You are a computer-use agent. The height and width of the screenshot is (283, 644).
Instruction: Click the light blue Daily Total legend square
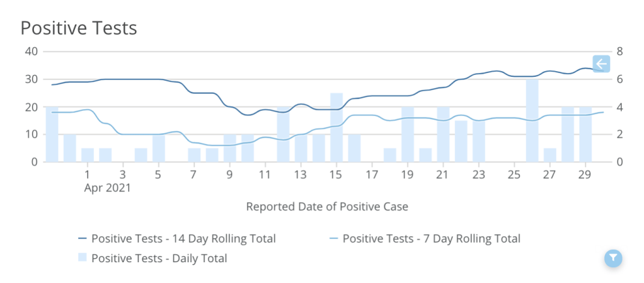[x=83, y=258]
